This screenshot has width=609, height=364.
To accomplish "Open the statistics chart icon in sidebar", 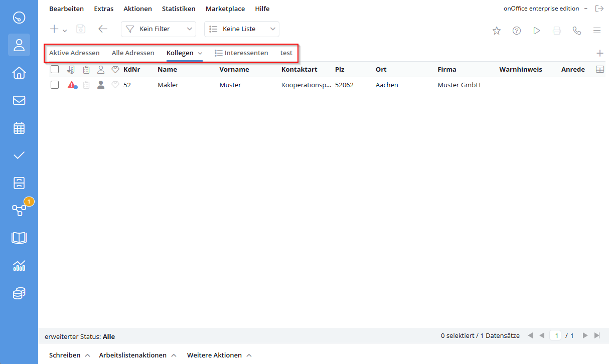I will [19, 265].
